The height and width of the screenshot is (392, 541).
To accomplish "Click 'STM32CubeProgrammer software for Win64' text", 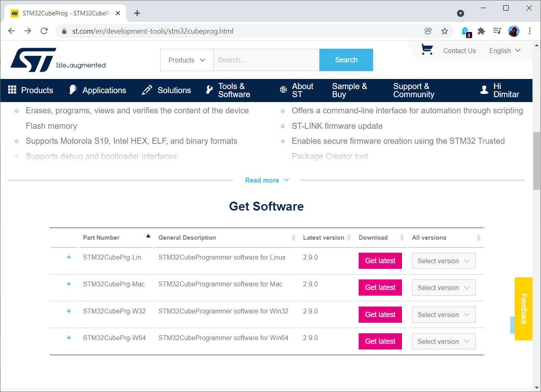I will (x=223, y=338).
